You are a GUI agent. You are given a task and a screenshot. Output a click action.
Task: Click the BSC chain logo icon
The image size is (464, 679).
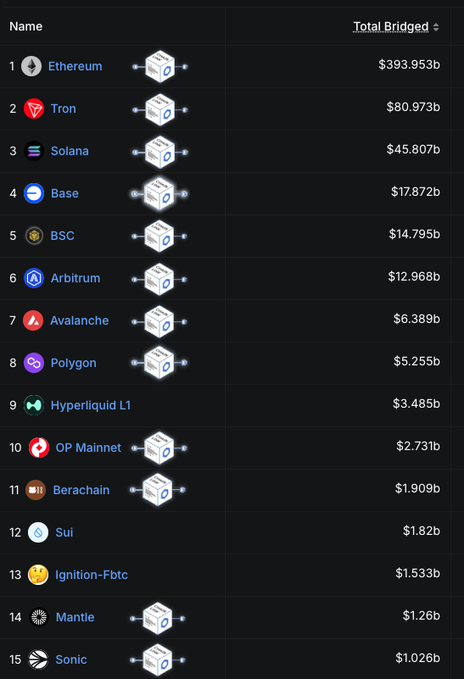pyautogui.click(x=34, y=236)
